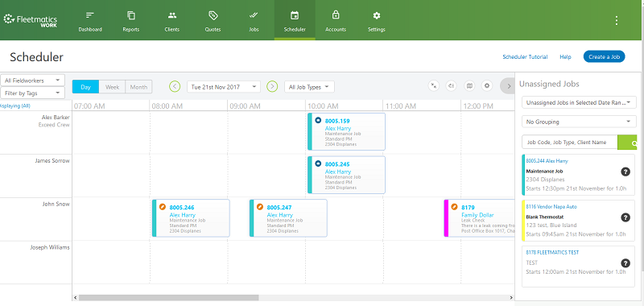This screenshot has width=644, height=306.
Task: Open job 8005.246 card
Action: click(191, 218)
